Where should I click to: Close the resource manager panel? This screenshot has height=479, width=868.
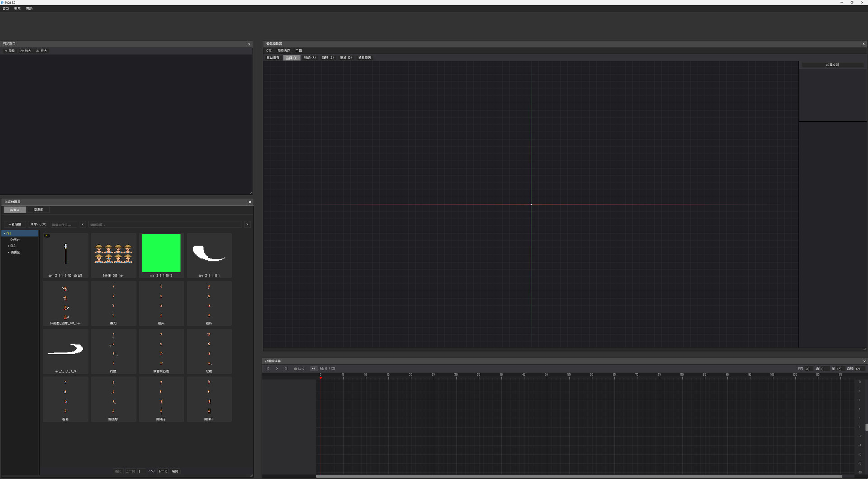pos(250,202)
